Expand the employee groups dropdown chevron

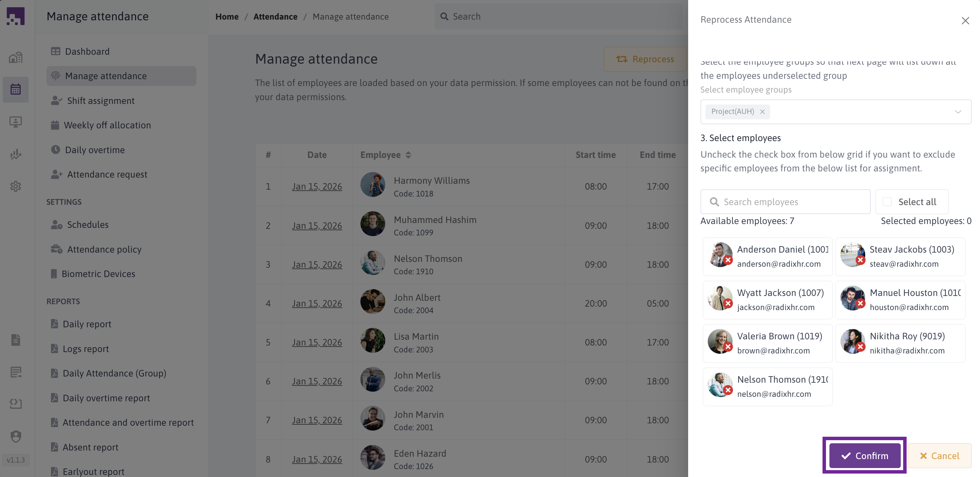coord(958,112)
